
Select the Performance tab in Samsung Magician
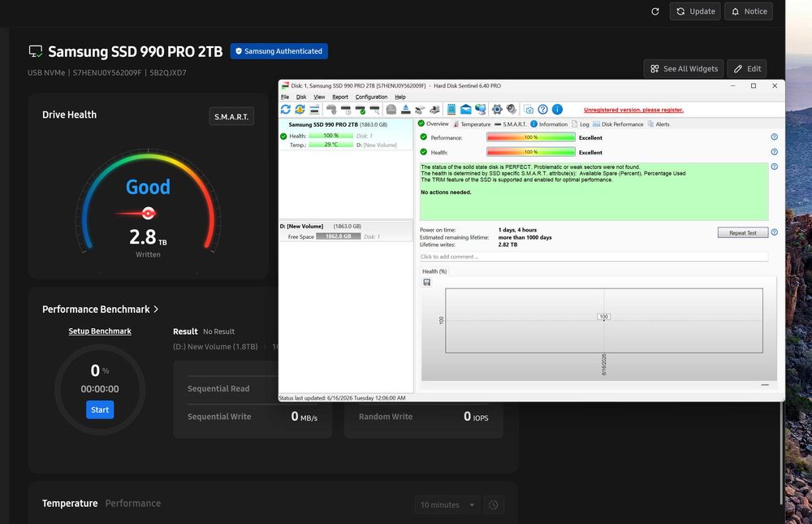tap(133, 503)
